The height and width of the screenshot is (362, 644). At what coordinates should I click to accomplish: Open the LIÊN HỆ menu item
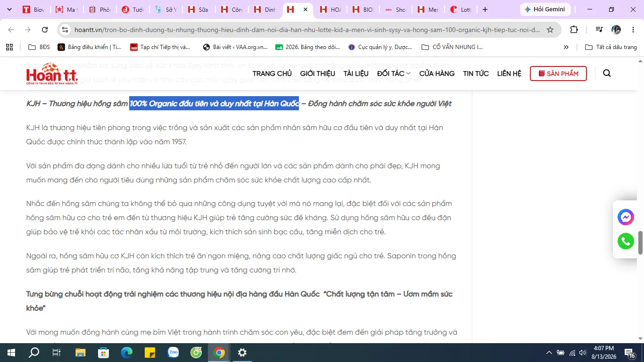coord(509,74)
